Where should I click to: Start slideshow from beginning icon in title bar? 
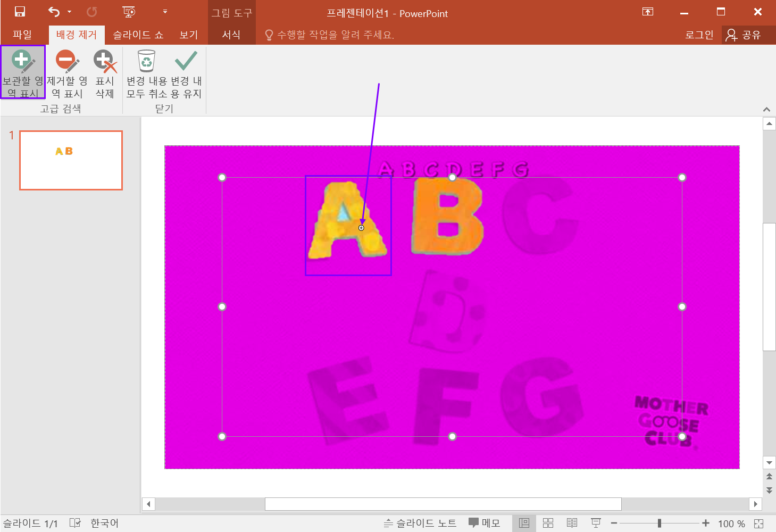coord(129,12)
